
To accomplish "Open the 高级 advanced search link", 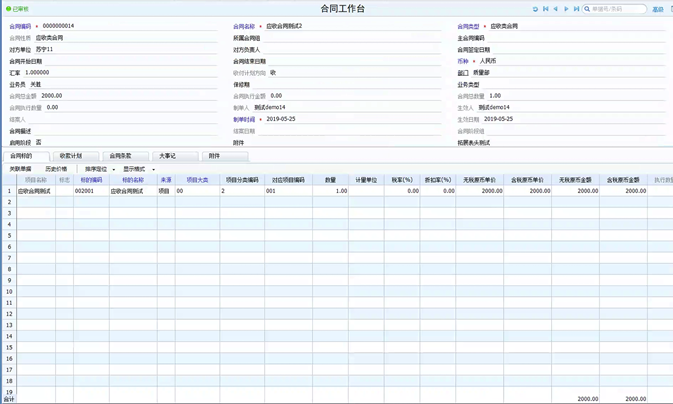I will 658,9.
